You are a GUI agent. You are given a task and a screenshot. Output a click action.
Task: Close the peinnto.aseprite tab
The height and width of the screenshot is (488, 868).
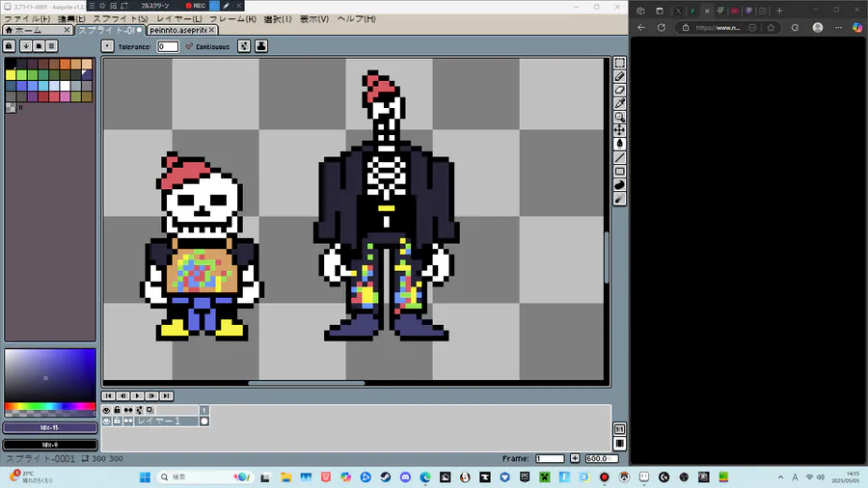pos(211,30)
